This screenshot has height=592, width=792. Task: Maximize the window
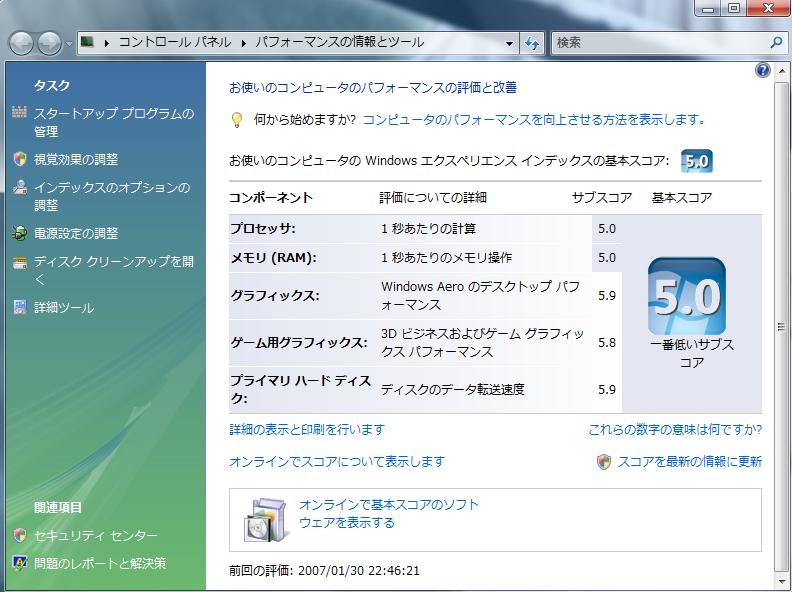(x=733, y=9)
